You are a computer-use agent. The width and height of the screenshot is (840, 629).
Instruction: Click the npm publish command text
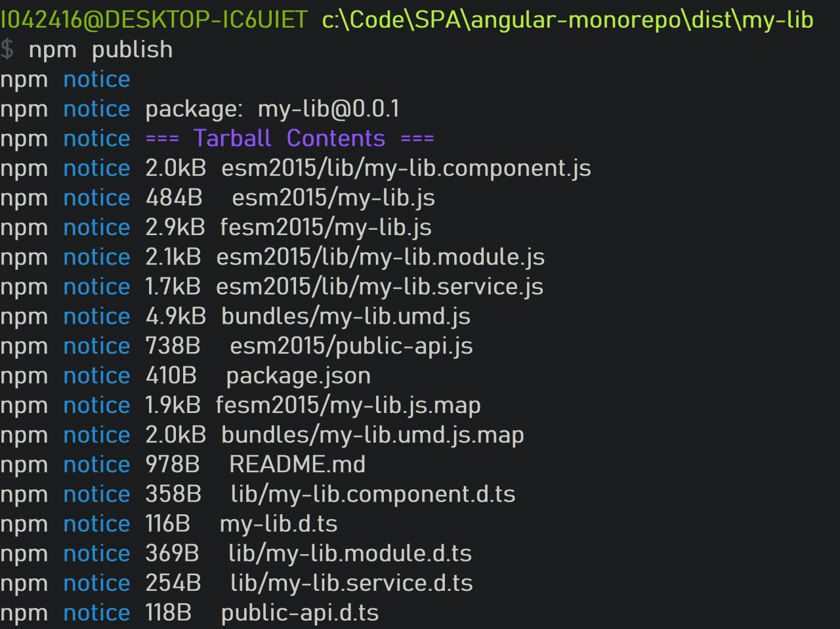coord(100,50)
